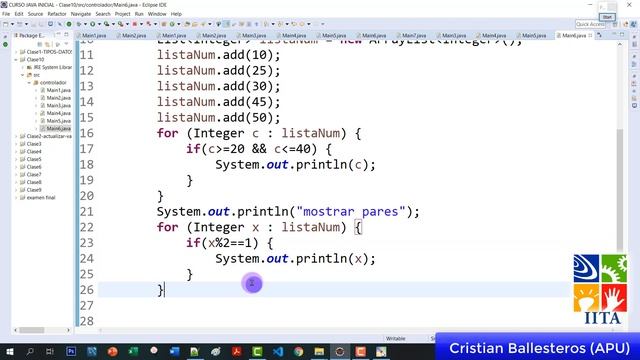640x360 pixels.
Task: Click the green Run button in toolbar
Action: pos(93,24)
